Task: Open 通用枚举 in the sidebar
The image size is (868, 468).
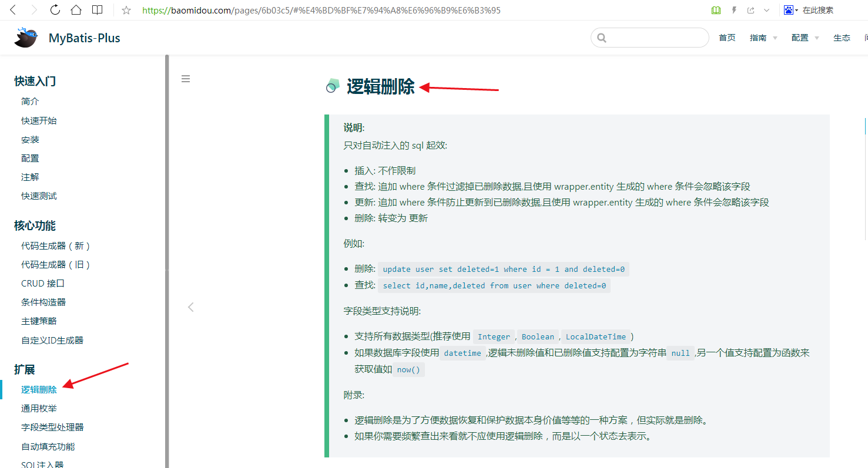Action: (39, 409)
